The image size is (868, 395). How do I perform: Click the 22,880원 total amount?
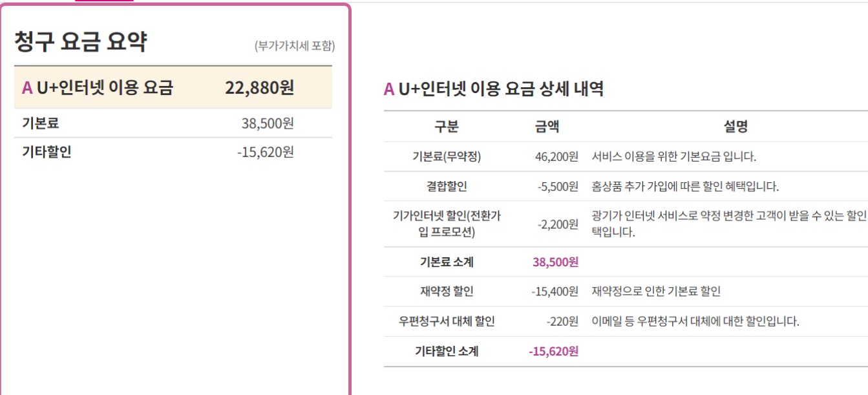point(259,88)
